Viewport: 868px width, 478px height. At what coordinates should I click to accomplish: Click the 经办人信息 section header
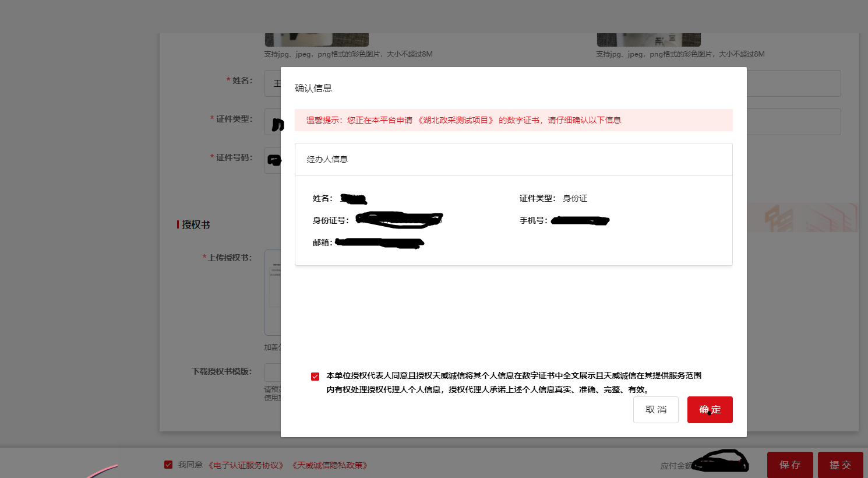coord(327,159)
